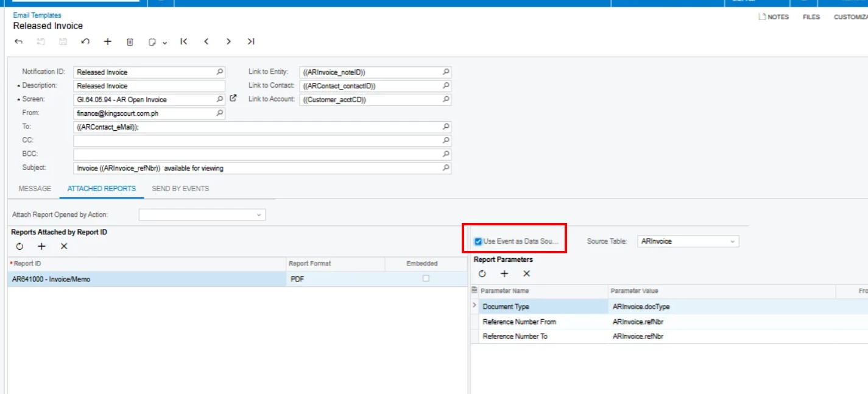Delete selected Report Parameters row with X icon
Image resolution: width=868 pixels, height=394 pixels.
527,273
